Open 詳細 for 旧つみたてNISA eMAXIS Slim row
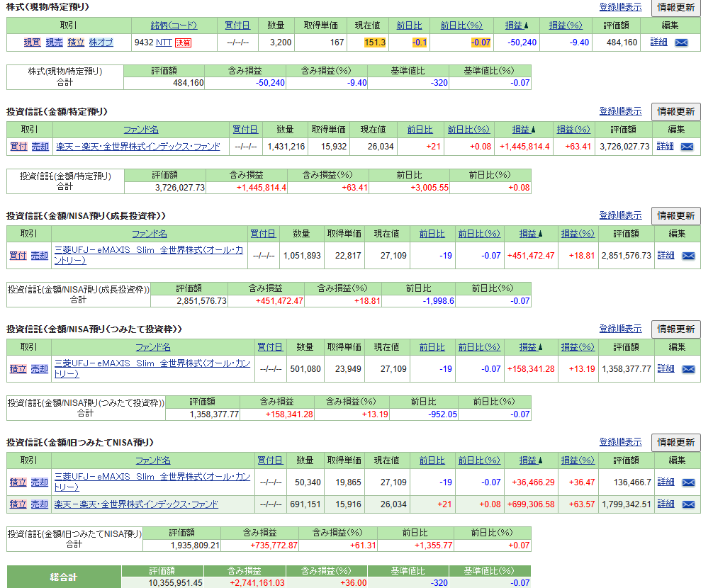The image size is (713, 588). point(666,482)
